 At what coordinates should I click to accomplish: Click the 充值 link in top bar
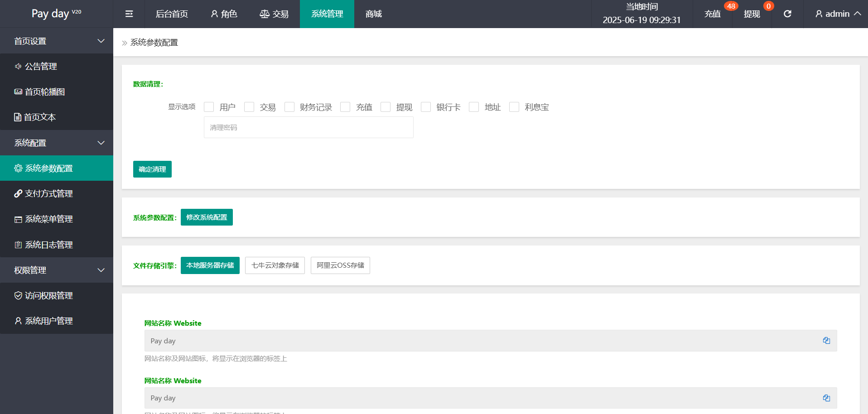tap(712, 14)
